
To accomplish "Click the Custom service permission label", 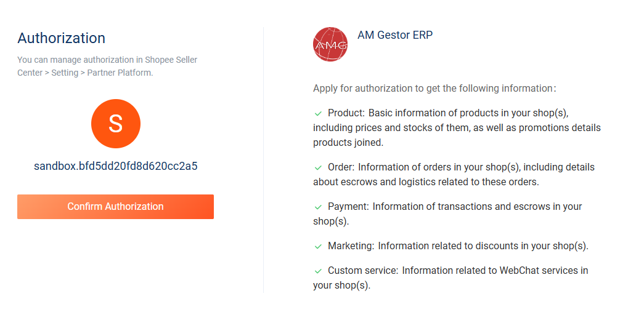I will click(x=363, y=271).
